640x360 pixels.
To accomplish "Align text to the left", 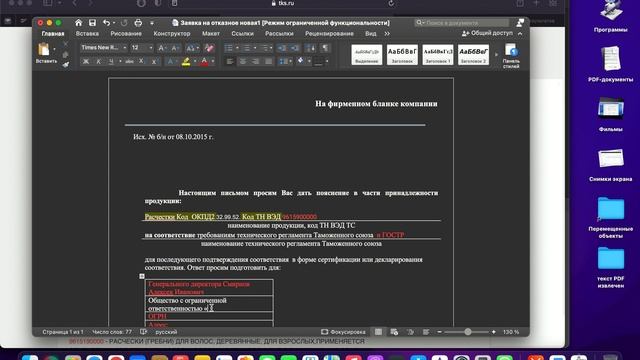I will [230, 61].
